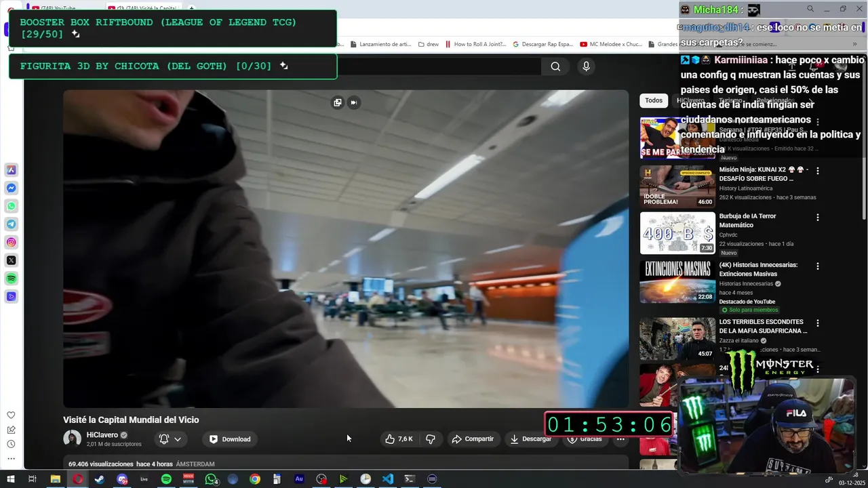Open WhatsApp in the Opera sidebar
The width and height of the screenshot is (868, 488).
[x=12, y=206]
